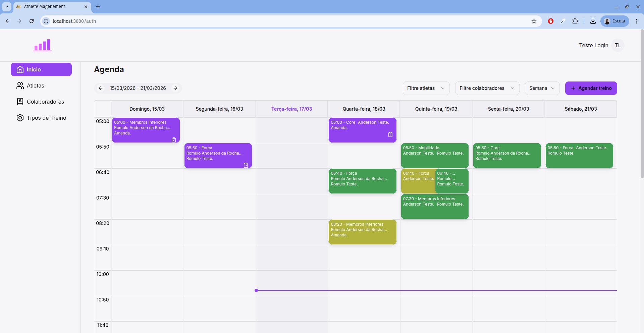Expand Filtre atletas dropdown

[426, 88]
